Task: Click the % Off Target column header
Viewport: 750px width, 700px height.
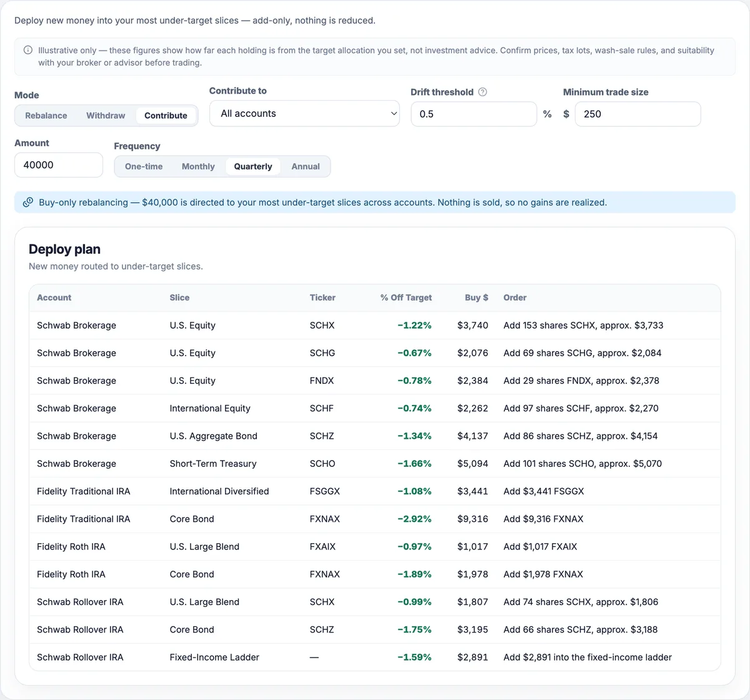Action: coord(406,298)
